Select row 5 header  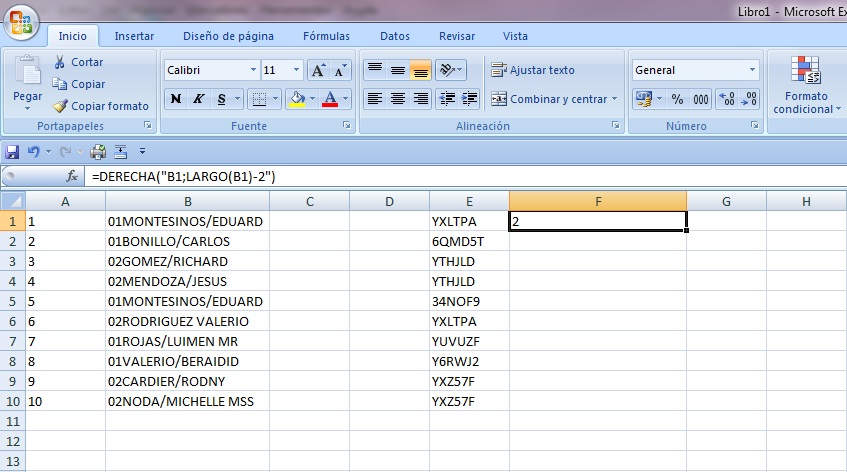pos(12,301)
